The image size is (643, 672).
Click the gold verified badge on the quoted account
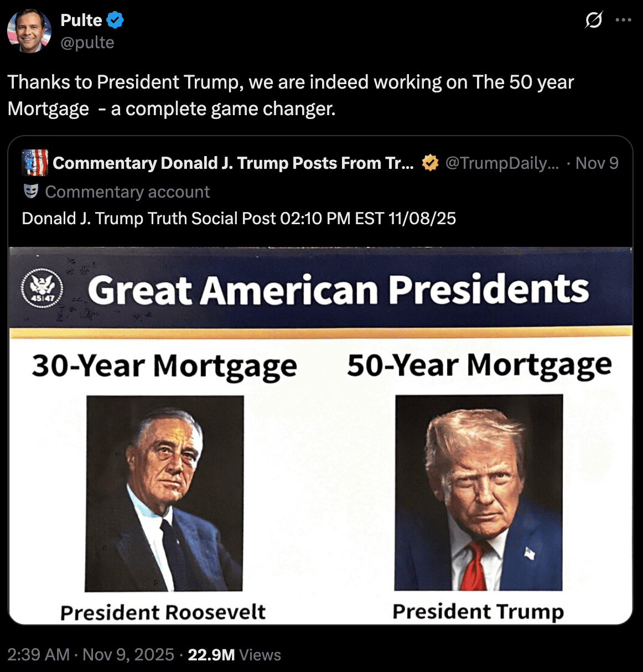coord(430,163)
